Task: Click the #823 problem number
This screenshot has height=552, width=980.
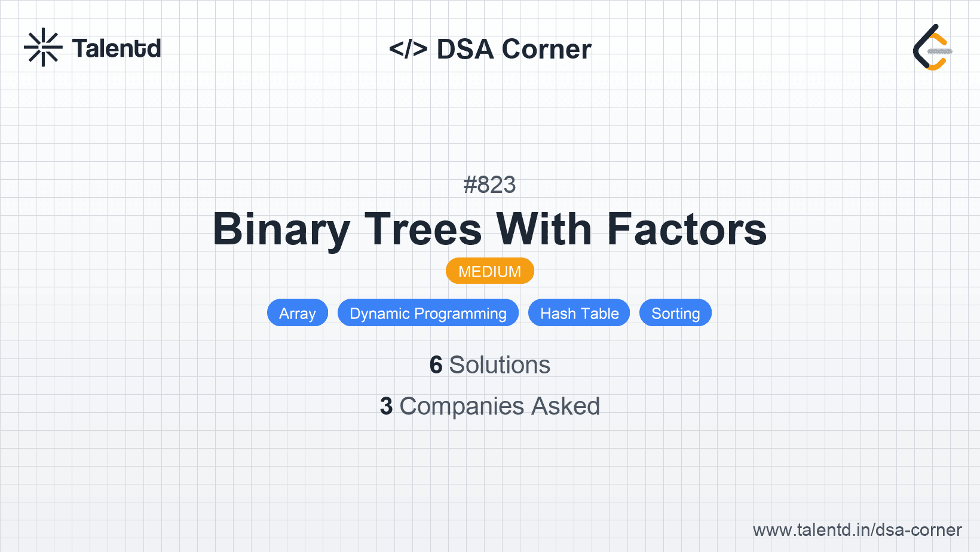Action: click(489, 185)
